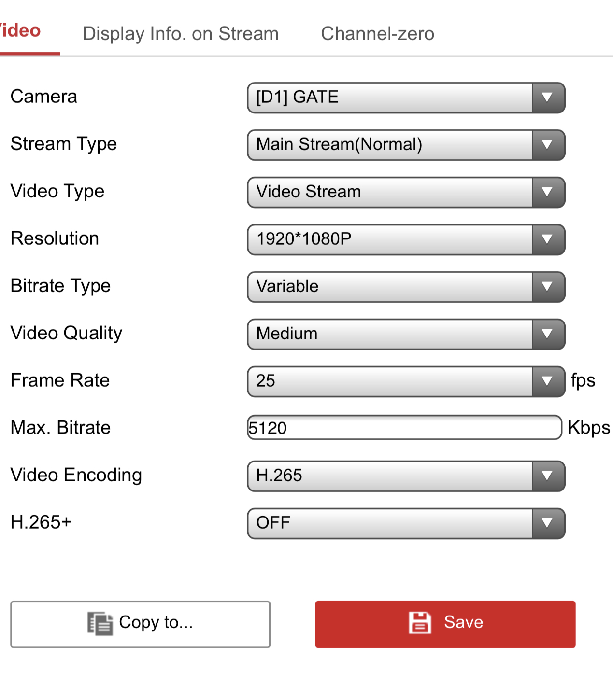Click the Copy to... button
Viewport: 613px width, 700px height.
click(x=140, y=624)
